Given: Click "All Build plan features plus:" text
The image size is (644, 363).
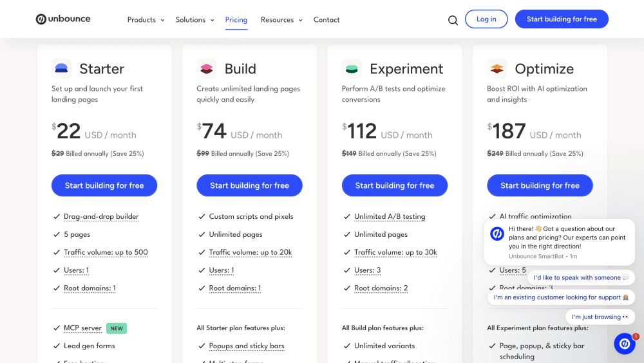Looking at the screenshot, I should (x=383, y=328).
